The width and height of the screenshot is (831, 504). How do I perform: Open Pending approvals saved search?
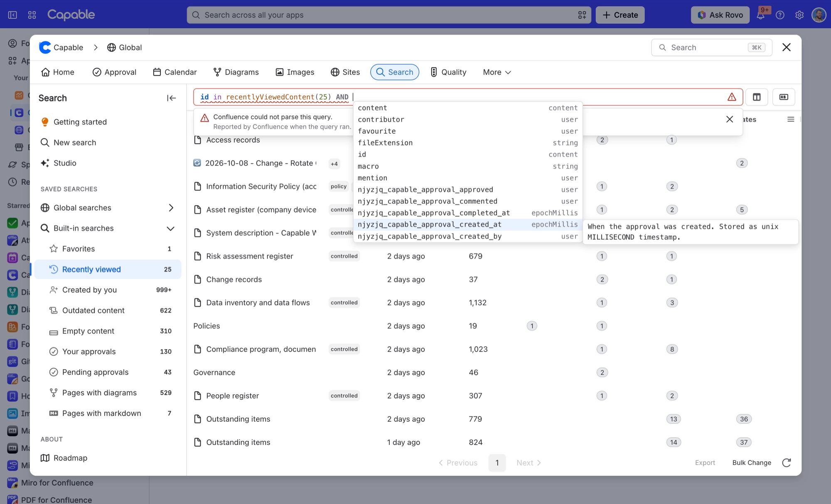108,372
